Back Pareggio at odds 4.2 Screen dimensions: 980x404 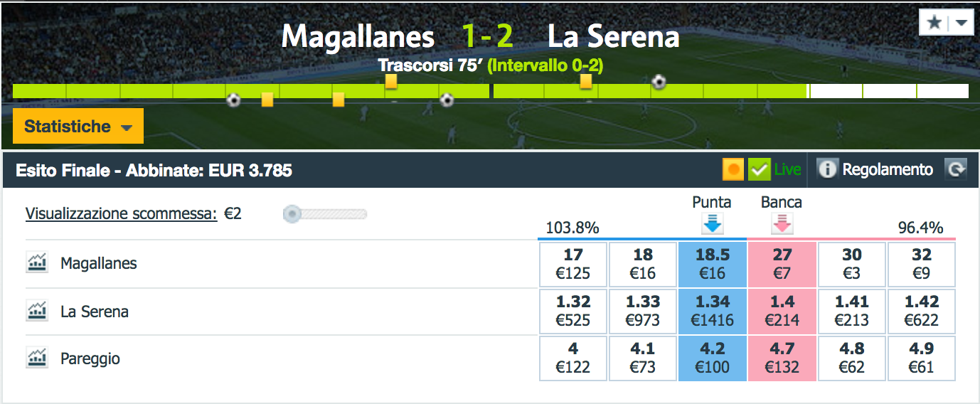713,358
